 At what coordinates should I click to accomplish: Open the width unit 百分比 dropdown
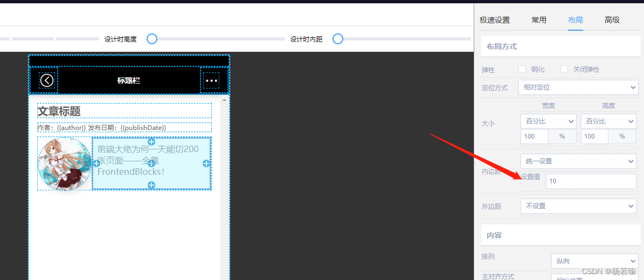point(548,121)
